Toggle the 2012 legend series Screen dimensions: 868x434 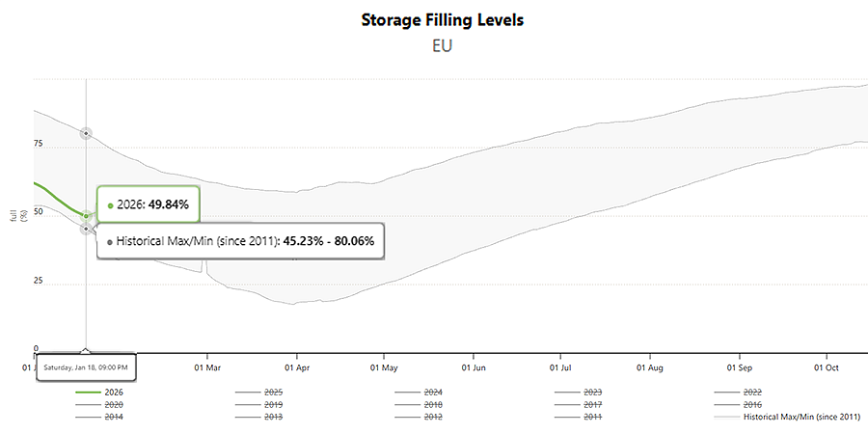click(433, 417)
